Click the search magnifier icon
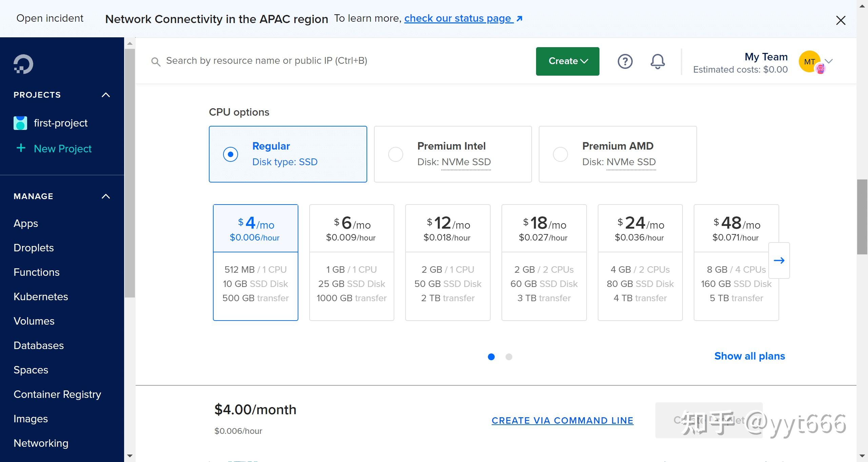The image size is (868, 462). point(156,61)
